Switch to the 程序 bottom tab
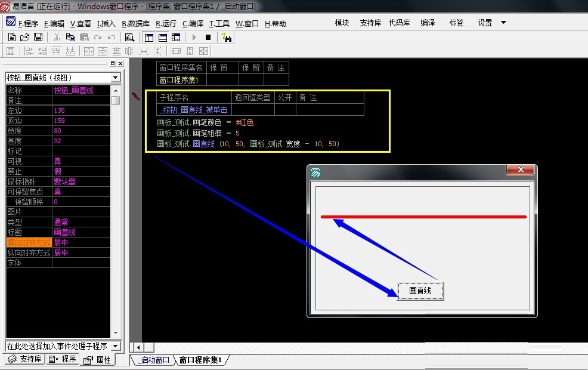Screen dimensions: 588x370 (x=63, y=359)
